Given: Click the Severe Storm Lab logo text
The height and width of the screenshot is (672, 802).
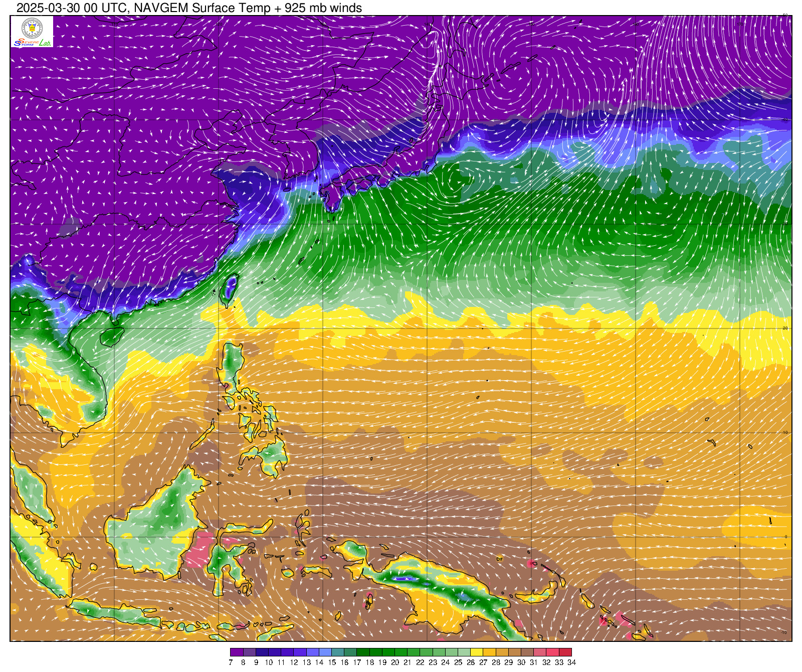Looking at the screenshot, I should point(32,43).
